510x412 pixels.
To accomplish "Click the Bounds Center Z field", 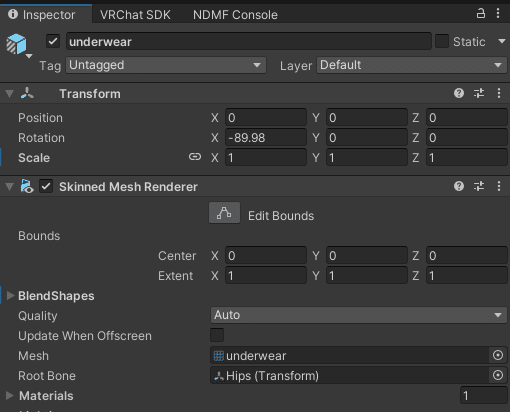I will 467,255.
